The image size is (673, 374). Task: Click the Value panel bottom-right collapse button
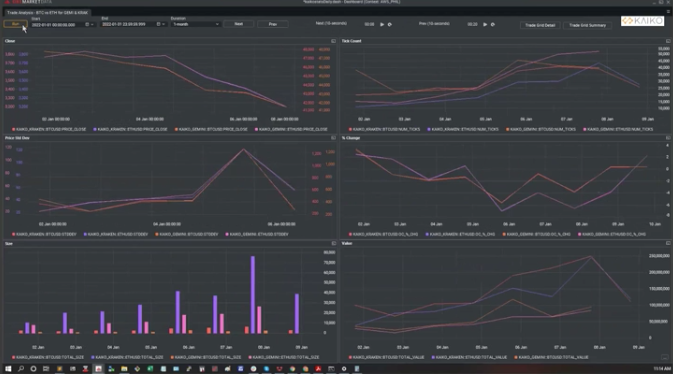(664, 357)
